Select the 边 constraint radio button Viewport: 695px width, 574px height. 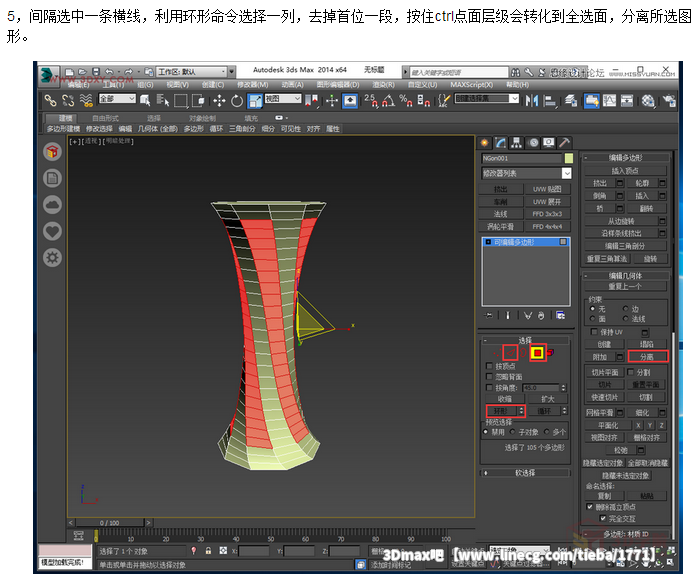625,308
